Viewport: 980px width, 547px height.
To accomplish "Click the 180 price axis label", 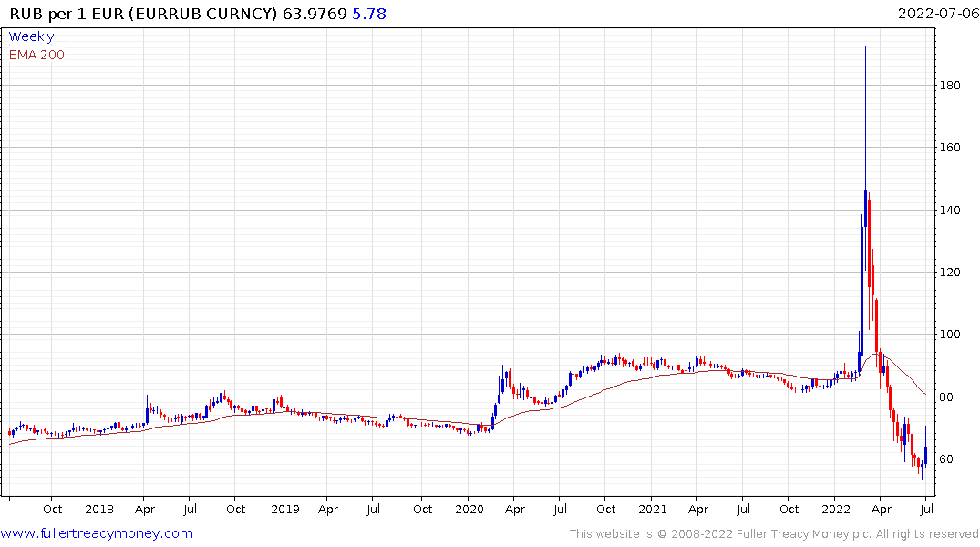I will click(950, 86).
